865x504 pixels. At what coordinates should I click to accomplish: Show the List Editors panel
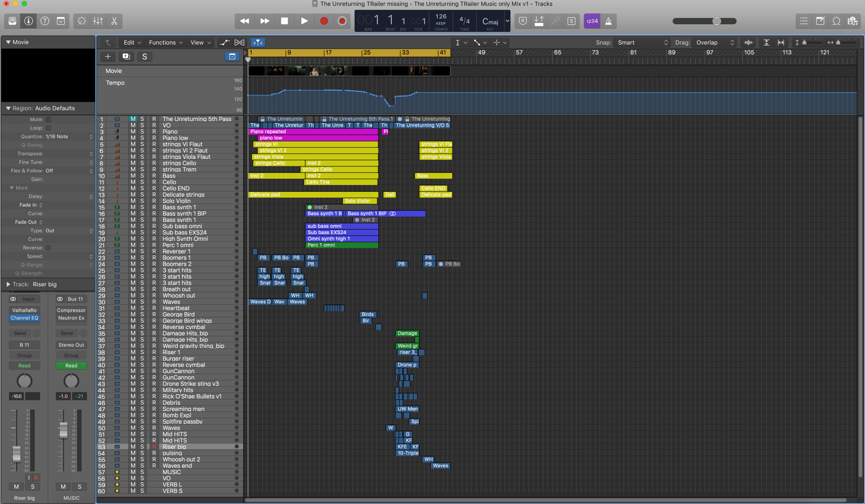point(804,21)
